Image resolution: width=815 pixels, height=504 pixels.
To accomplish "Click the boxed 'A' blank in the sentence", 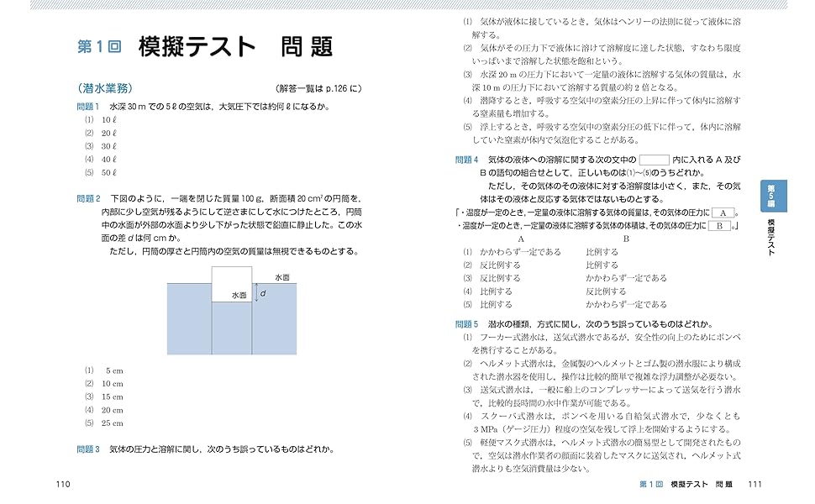I will [723, 213].
